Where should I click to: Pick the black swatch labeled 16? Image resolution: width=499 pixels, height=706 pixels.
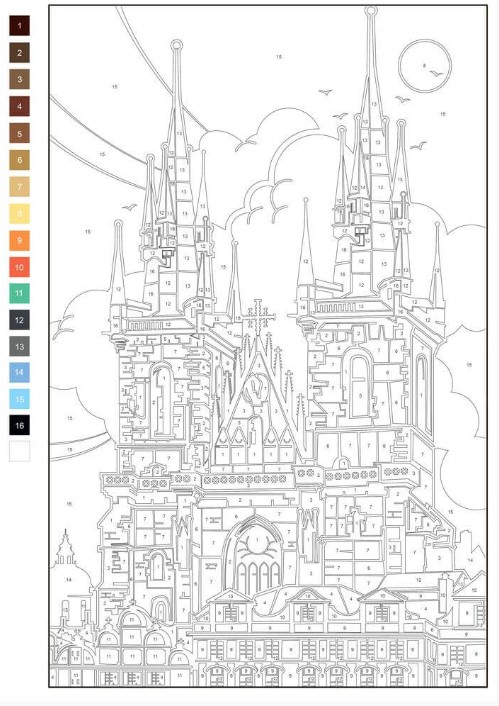(x=19, y=425)
